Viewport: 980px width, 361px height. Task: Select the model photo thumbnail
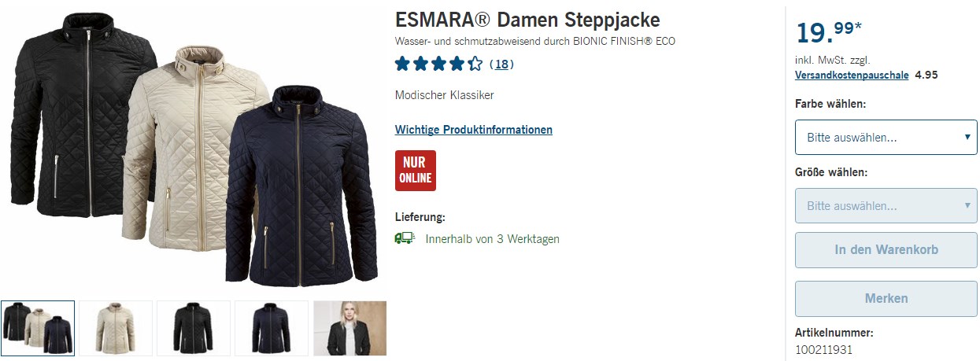click(x=350, y=328)
